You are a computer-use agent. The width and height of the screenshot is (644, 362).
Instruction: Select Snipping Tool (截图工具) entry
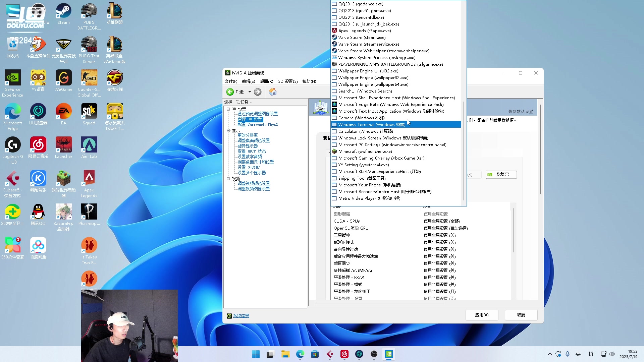point(396,178)
